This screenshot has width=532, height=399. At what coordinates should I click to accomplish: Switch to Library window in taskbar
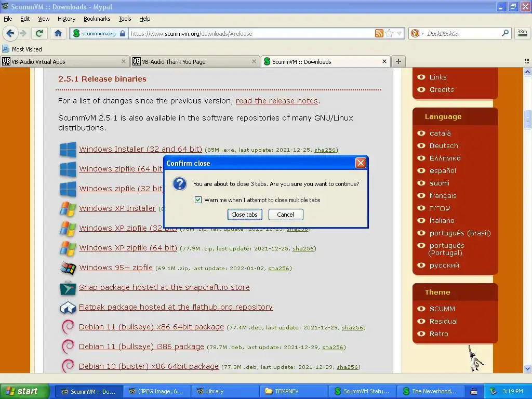click(225, 391)
